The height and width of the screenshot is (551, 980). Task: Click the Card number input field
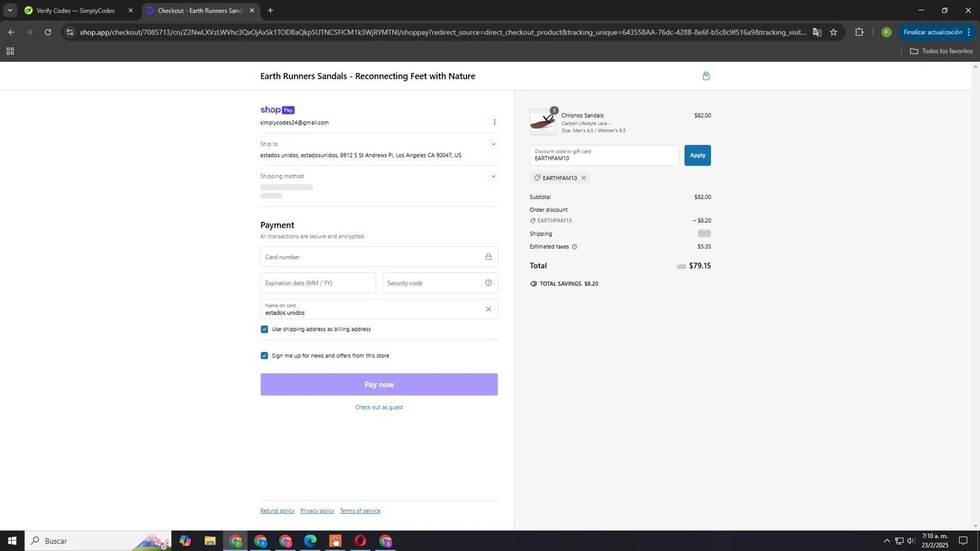point(379,257)
